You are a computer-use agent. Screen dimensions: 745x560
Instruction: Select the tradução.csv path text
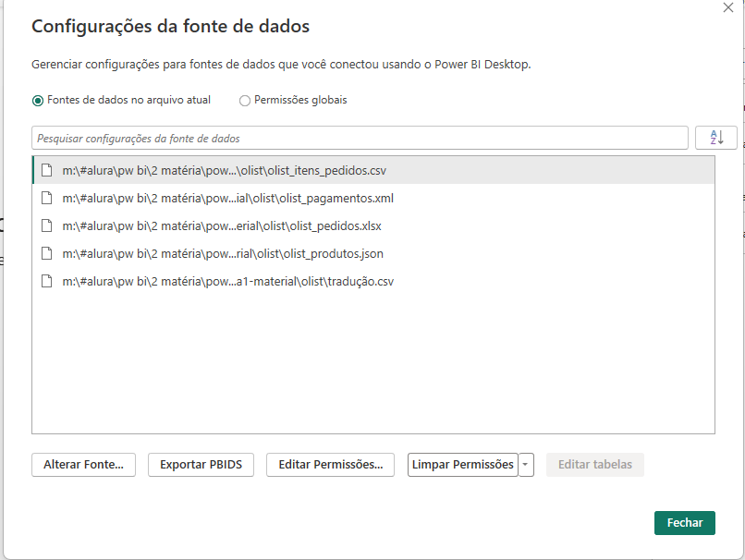[x=228, y=282]
